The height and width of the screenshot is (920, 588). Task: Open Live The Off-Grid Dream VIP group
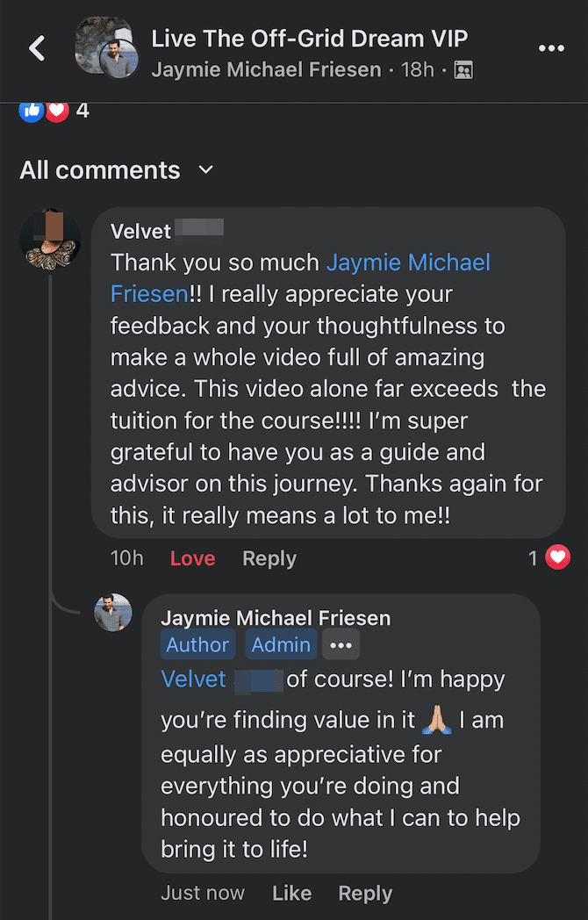pyautogui.click(x=309, y=39)
